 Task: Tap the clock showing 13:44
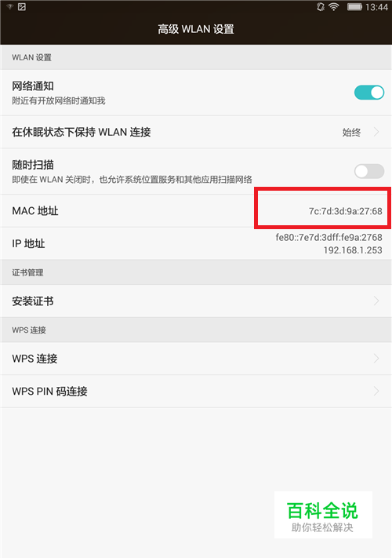pyautogui.click(x=376, y=7)
